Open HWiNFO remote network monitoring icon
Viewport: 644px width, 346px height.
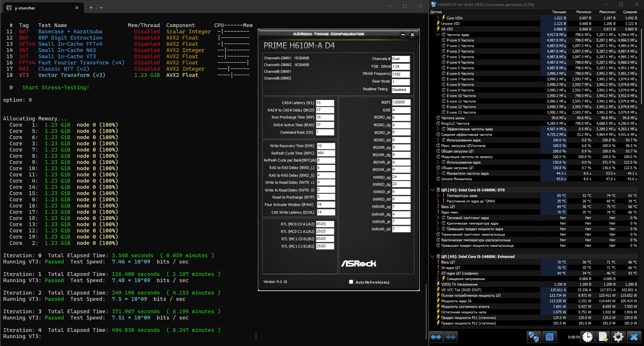click(x=534, y=337)
